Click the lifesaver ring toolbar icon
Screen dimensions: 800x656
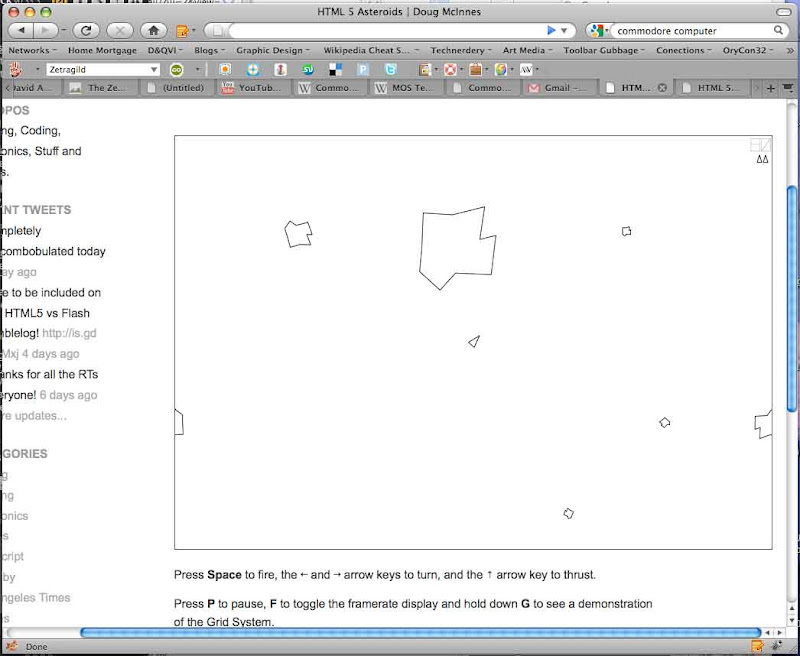point(450,69)
